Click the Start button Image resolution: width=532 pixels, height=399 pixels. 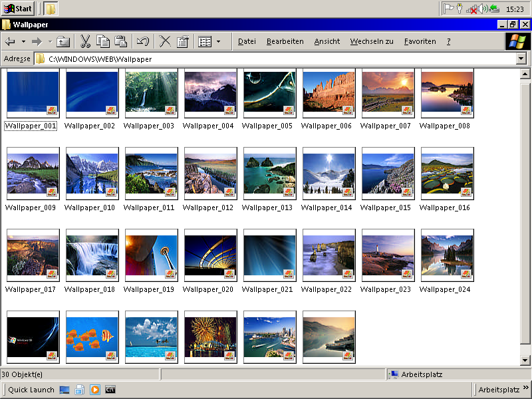pos(18,9)
